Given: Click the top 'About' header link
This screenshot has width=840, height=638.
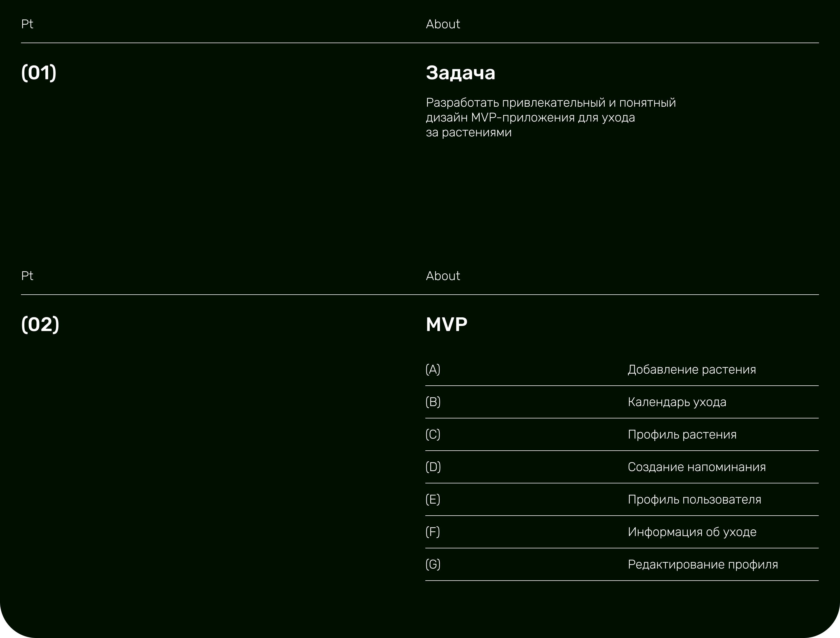Looking at the screenshot, I should (442, 24).
